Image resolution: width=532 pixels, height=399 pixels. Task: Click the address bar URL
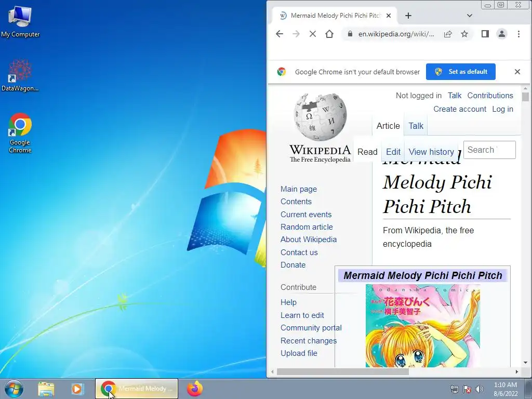396,34
